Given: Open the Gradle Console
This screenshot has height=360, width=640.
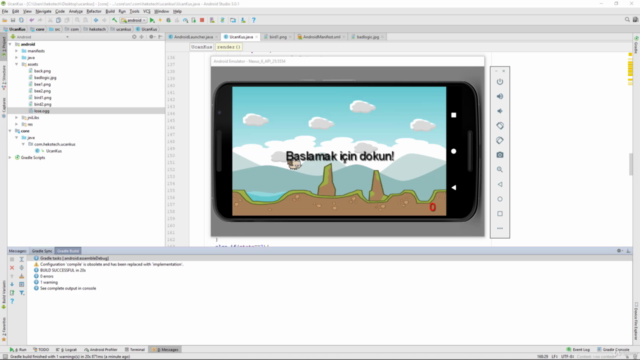Looking at the screenshot, I should pyautogui.click(x=613, y=350).
